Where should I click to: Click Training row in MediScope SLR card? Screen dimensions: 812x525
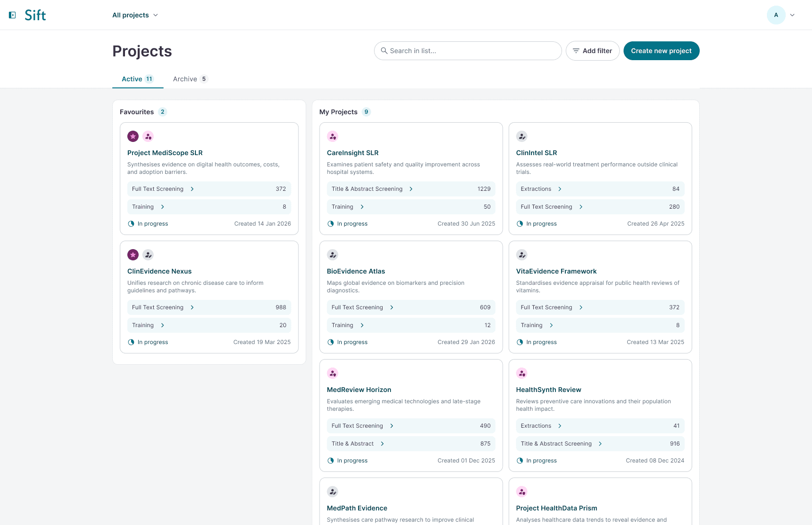[x=209, y=207]
